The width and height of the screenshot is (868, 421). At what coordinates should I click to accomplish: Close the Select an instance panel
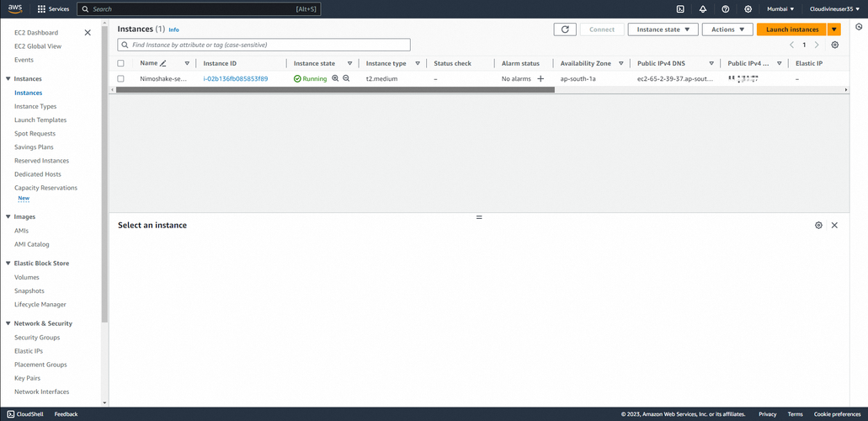pyautogui.click(x=834, y=226)
